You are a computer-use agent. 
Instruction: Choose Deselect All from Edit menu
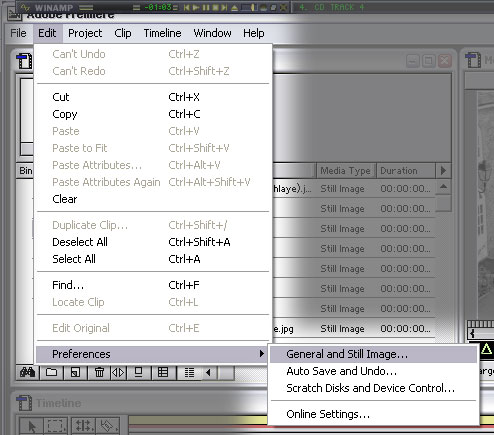(153, 242)
